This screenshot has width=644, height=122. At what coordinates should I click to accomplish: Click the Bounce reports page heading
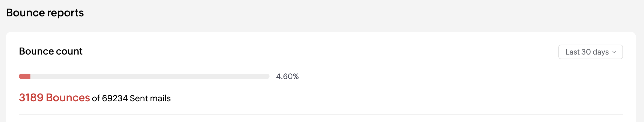click(x=45, y=13)
